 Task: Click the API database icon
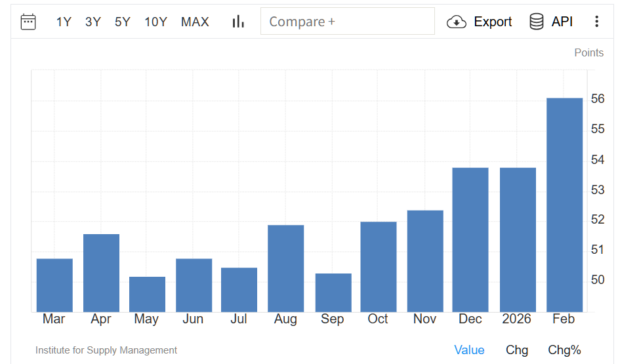click(x=537, y=22)
